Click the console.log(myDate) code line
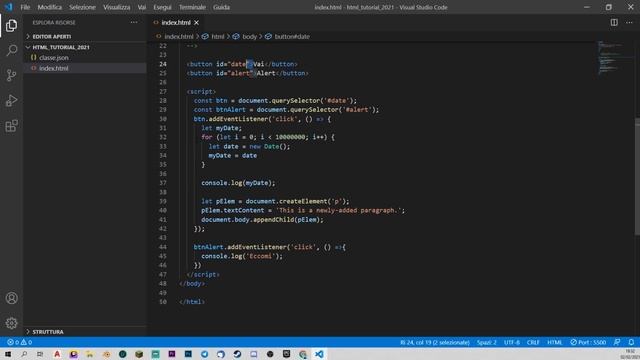640x360 pixels. pyautogui.click(x=238, y=183)
